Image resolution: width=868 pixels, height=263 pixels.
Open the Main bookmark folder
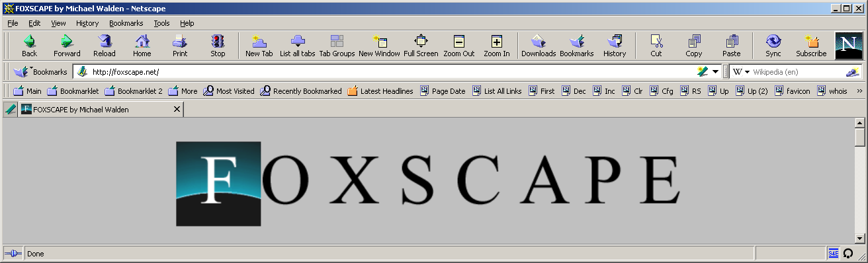click(x=27, y=91)
